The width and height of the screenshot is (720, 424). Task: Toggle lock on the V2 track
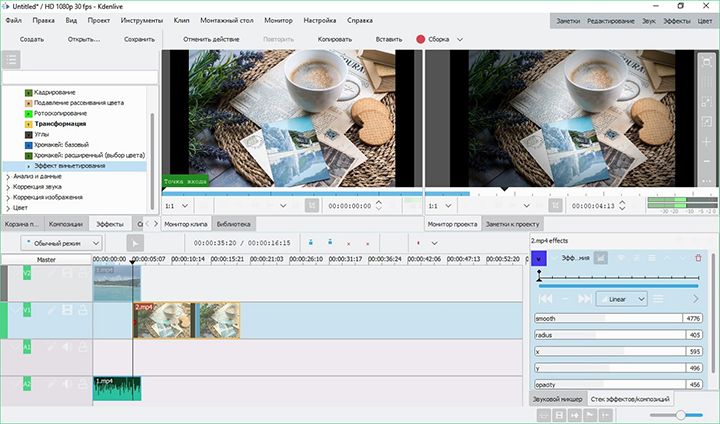pos(83,274)
